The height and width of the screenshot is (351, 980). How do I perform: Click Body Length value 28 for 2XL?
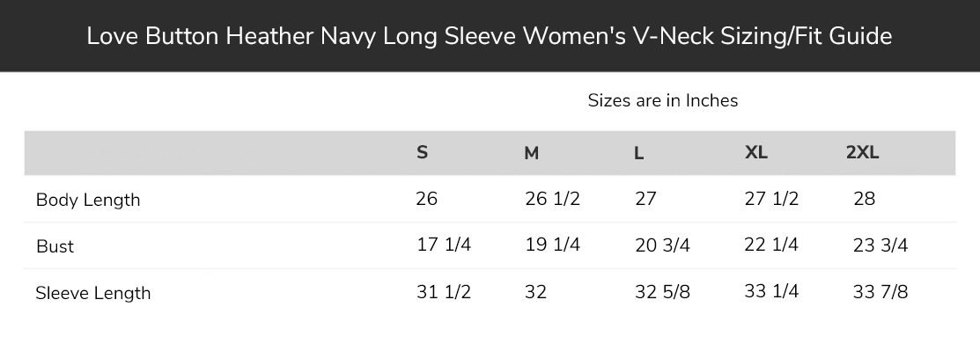(x=865, y=199)
